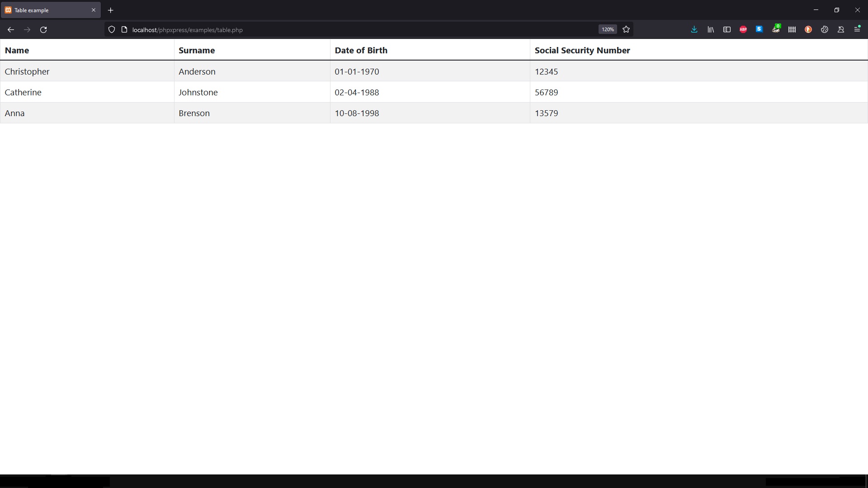Open the DuckDuckGo extension

tap(808, 29)
